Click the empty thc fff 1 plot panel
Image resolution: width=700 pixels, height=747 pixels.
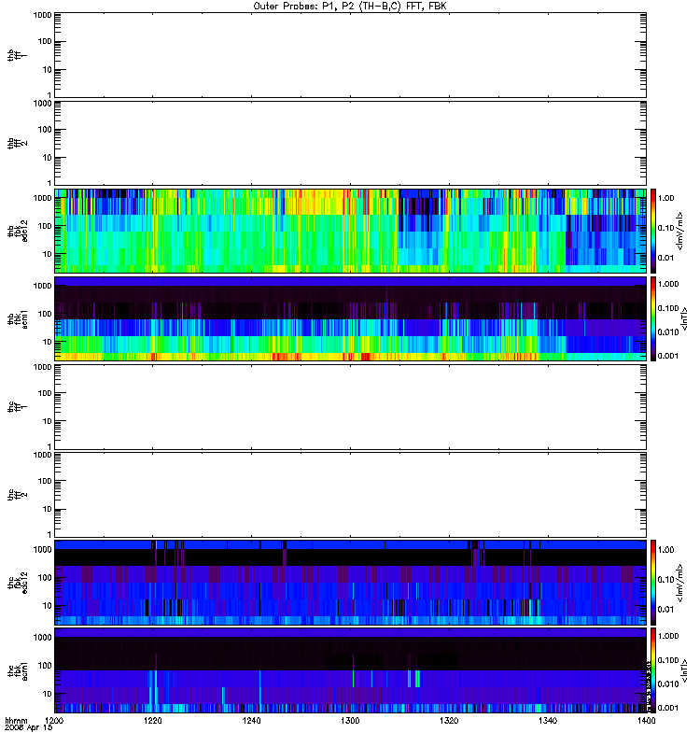click(350, 407)
